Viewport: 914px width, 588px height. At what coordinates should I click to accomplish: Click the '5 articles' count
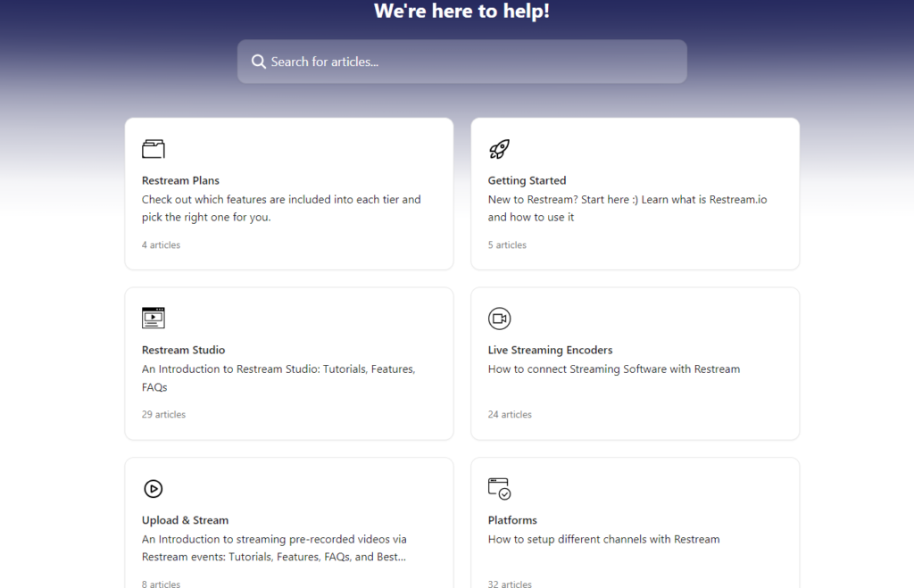(x=507, y=245)
